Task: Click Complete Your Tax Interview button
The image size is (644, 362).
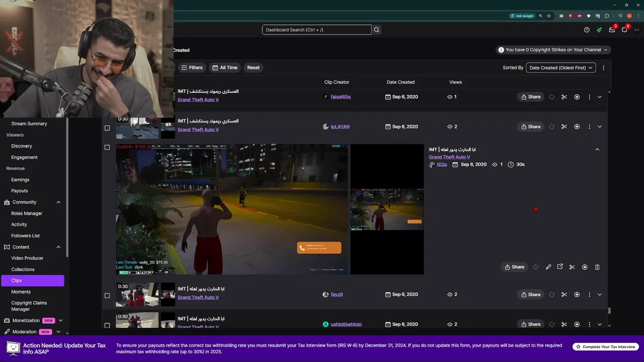Action: pos(606,347)
